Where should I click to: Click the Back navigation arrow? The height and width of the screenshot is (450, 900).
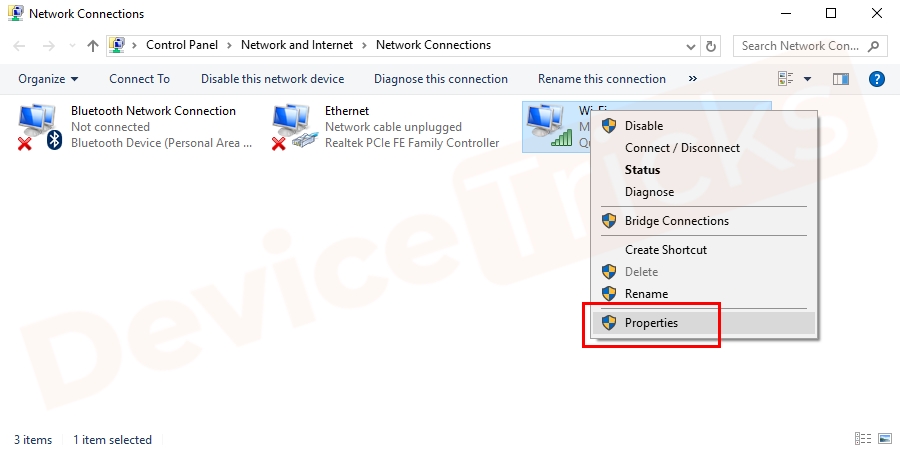point(22,46)
